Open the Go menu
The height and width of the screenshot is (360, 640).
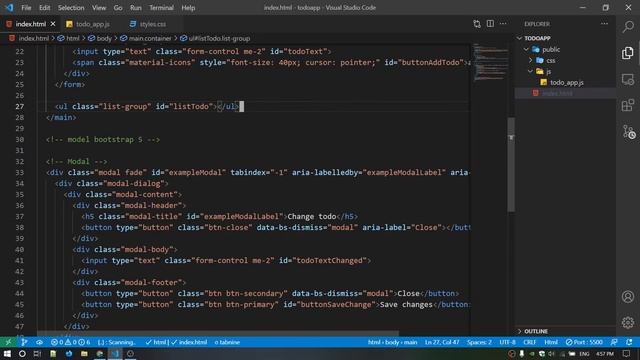point(118,8)
